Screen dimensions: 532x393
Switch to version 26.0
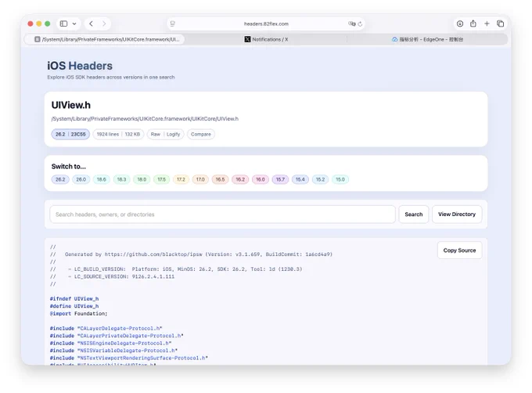coord(81,179)
